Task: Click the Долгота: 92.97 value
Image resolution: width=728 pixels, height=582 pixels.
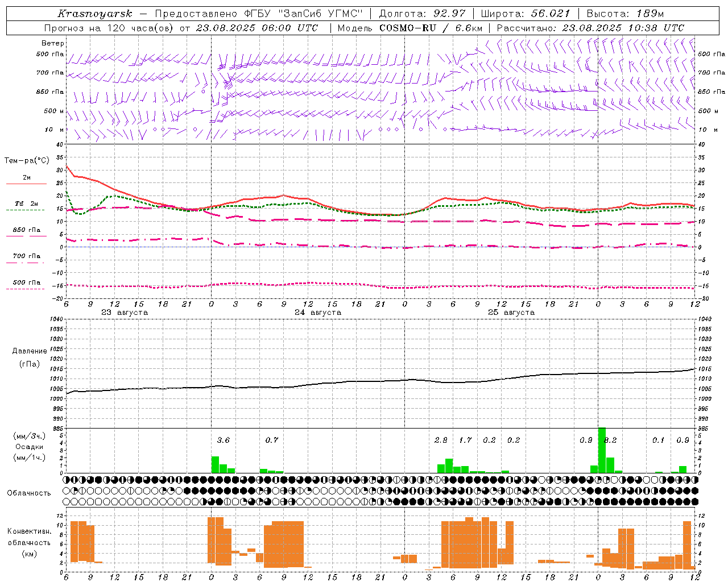Action: point(421,14)
